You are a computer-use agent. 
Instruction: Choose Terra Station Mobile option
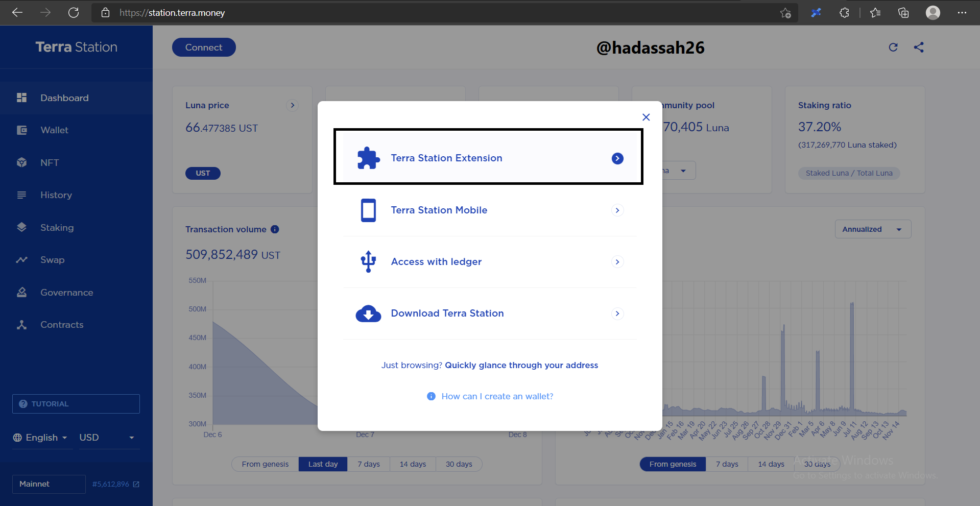point(490,210)
